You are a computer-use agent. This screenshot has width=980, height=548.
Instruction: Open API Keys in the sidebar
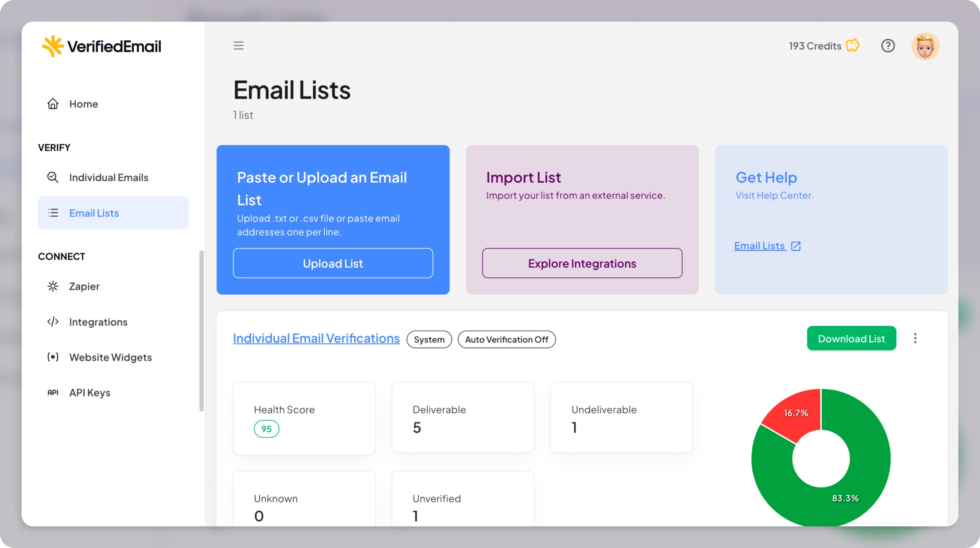113,392
